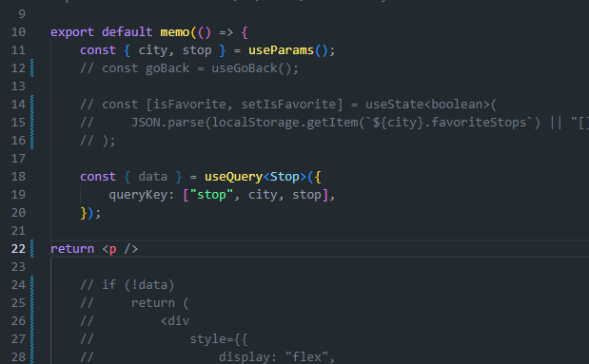
Task: Click the useQuery function name on line 18
Action: click(233, 177)
